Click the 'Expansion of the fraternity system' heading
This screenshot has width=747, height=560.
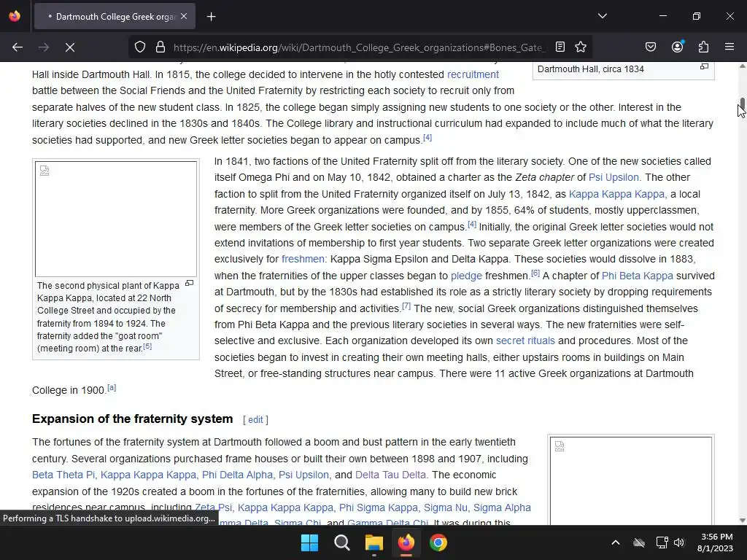[133, 419]
